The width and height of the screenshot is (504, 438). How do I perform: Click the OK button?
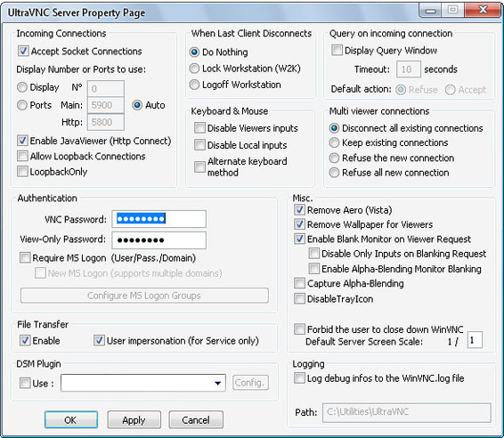(x=71, y=419)
